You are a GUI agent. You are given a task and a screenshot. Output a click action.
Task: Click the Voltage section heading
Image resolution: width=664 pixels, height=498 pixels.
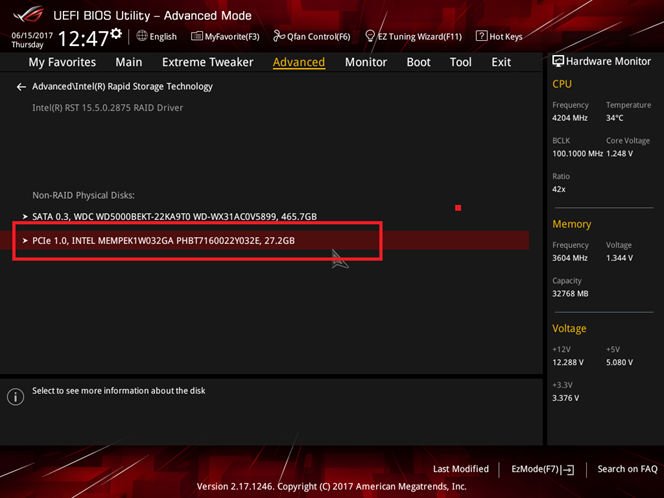click(569, 329)
